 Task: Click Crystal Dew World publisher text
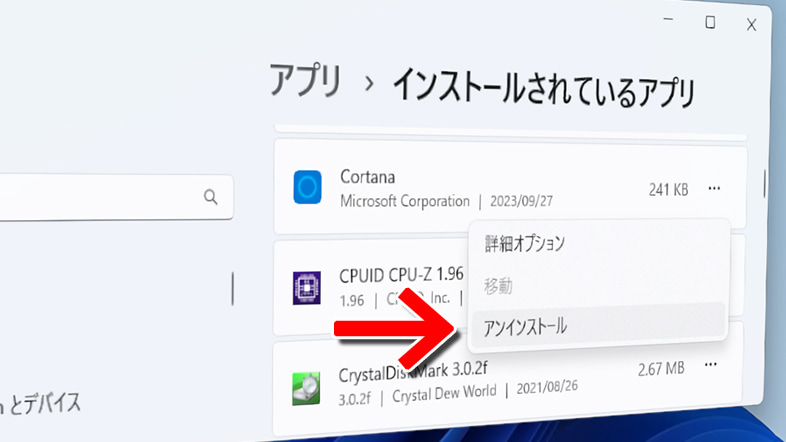coord(444,394)
